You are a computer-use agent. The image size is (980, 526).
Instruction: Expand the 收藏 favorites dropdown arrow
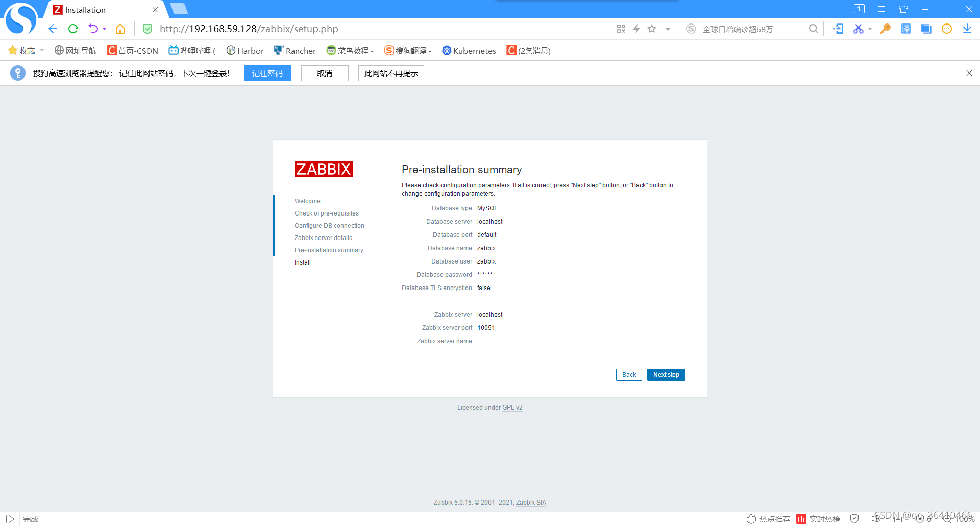point(42,50)
